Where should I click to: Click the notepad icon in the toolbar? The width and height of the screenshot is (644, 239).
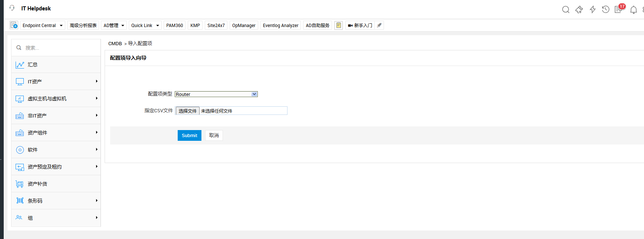click(x=338, y=25)
